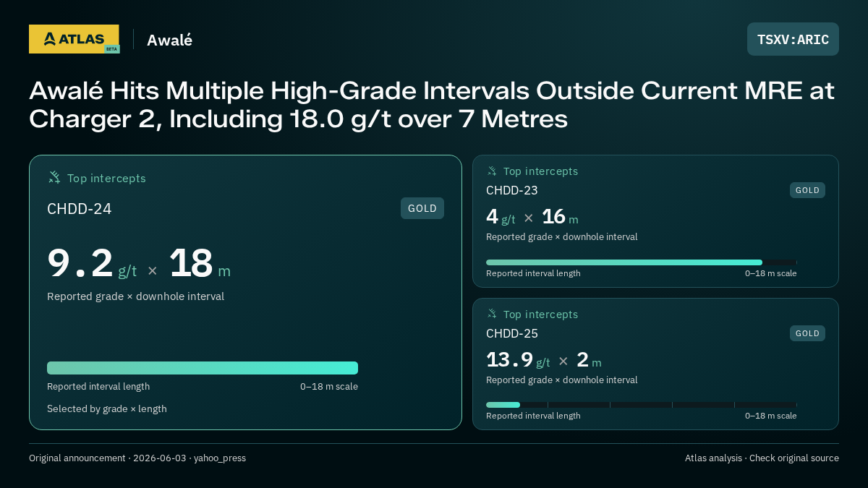Click 'Selected by grade × length' note
The height and width of the screenshot is (488, 868).
[x=107, y=408]
